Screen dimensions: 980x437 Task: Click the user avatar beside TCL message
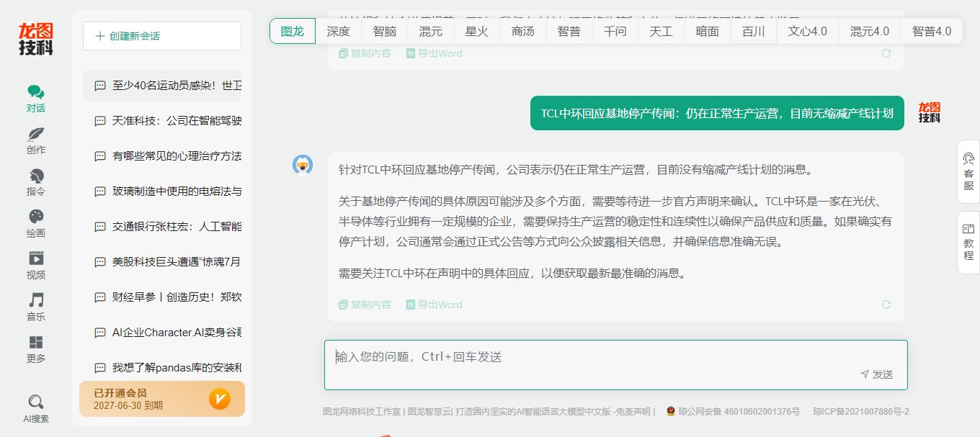[x=930, y=112]
